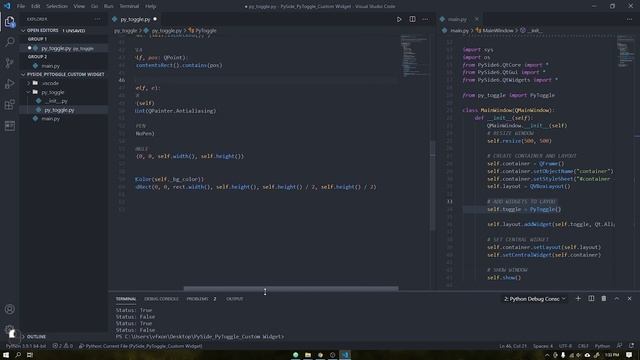
Task: Change indentation via Spaces: 4
Action: click(x=542, y=346)
